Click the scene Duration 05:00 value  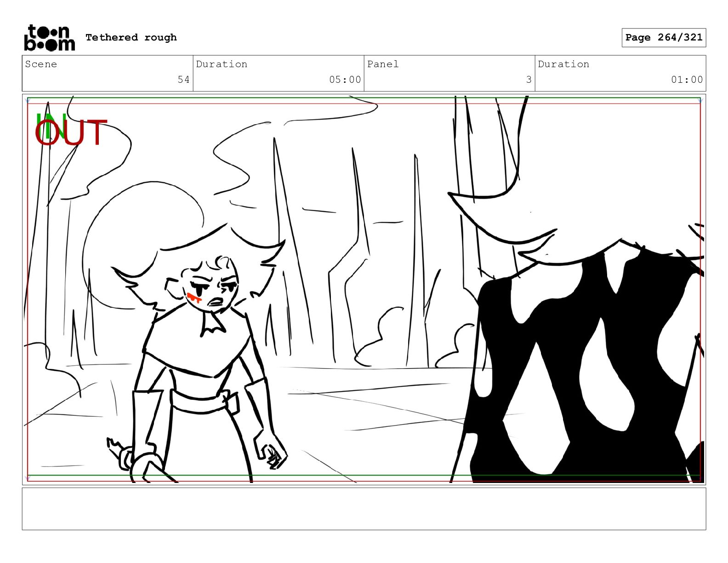pyautogui.click(x=345, y=80)
